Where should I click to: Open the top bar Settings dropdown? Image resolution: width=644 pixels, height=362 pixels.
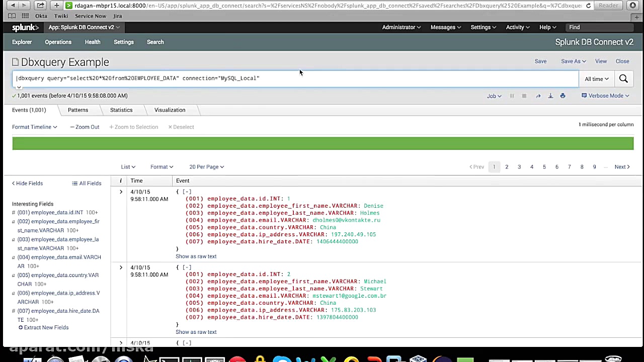coord(483,27)
